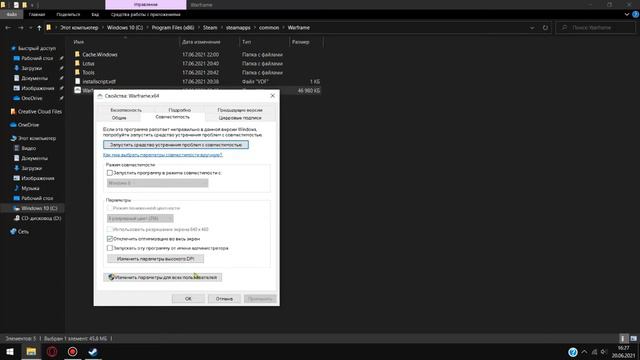Switch to details view icon in status bar
Viewport: 640px width, 360px height.
[623, 338]
